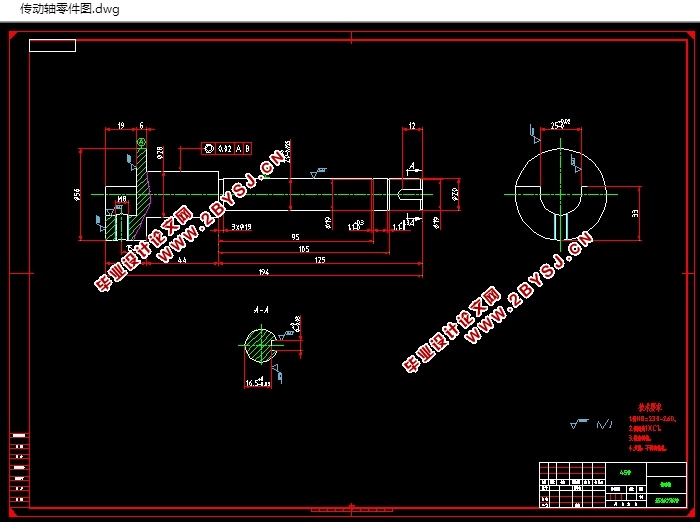Select the 16.5 dimension under section A-A
The image size is (700, 522).
pos(258,382)
